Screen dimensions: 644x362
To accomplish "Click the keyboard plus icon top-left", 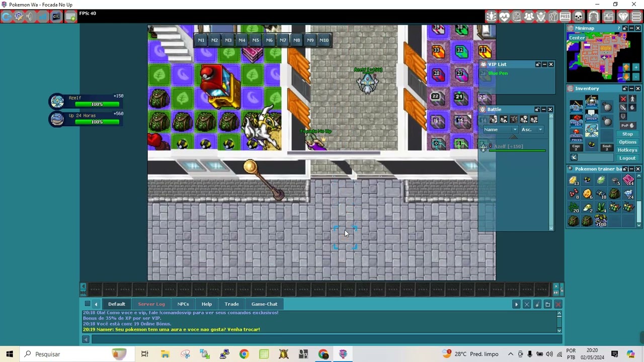I will point(70,17).
